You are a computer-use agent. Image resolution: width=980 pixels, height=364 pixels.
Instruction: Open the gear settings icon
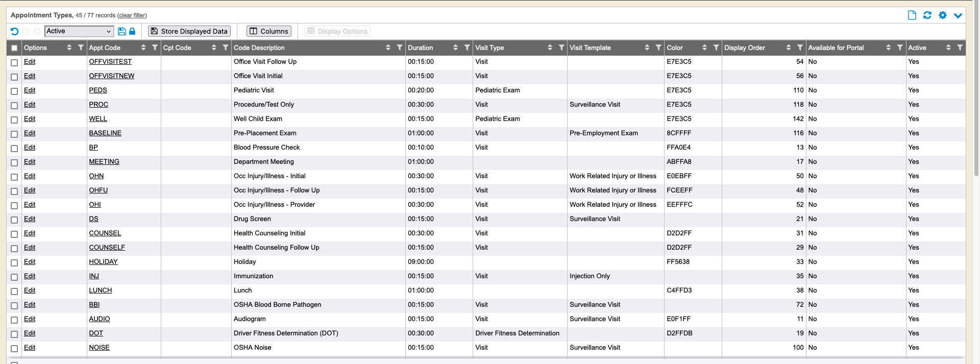pos(942,15)
